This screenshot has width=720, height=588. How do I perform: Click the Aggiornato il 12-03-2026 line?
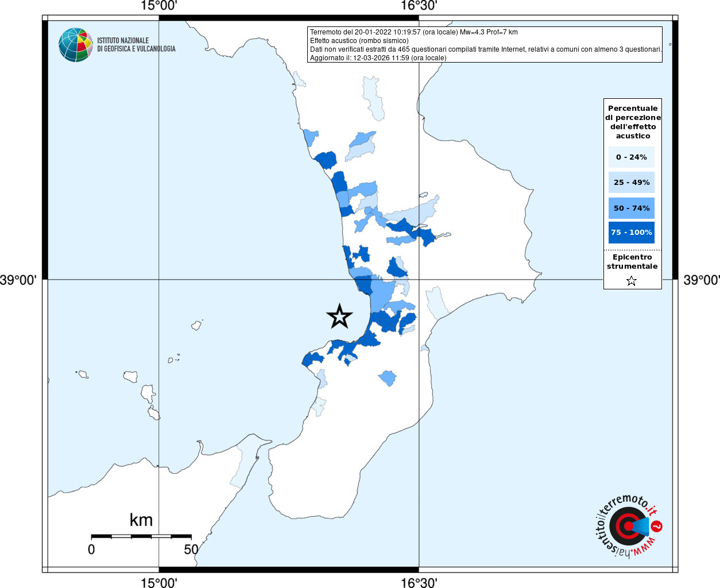tap(378, 58)
